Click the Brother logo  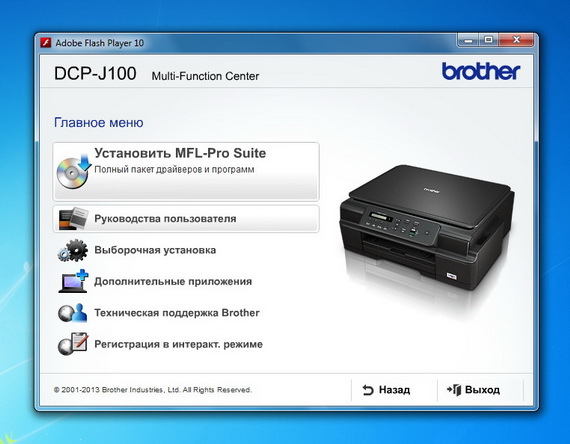[x=481, y=71]
